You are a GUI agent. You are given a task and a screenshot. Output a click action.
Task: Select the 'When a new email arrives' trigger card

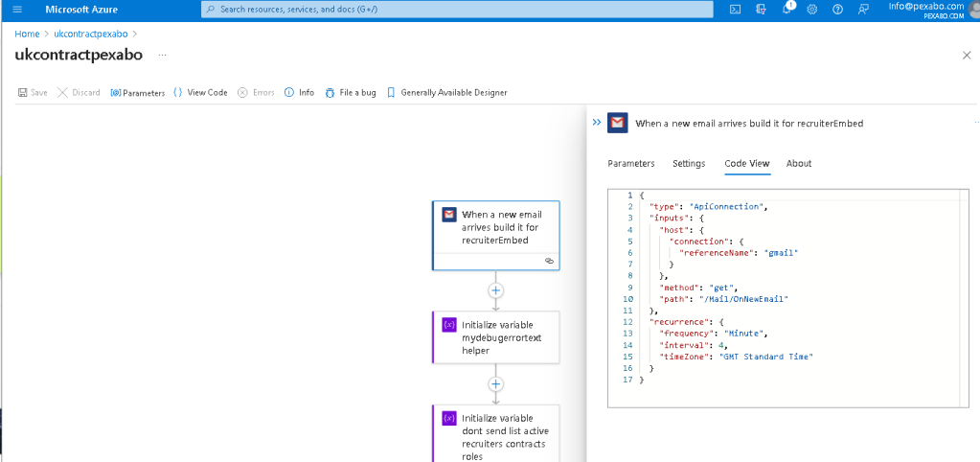(495, 235)
